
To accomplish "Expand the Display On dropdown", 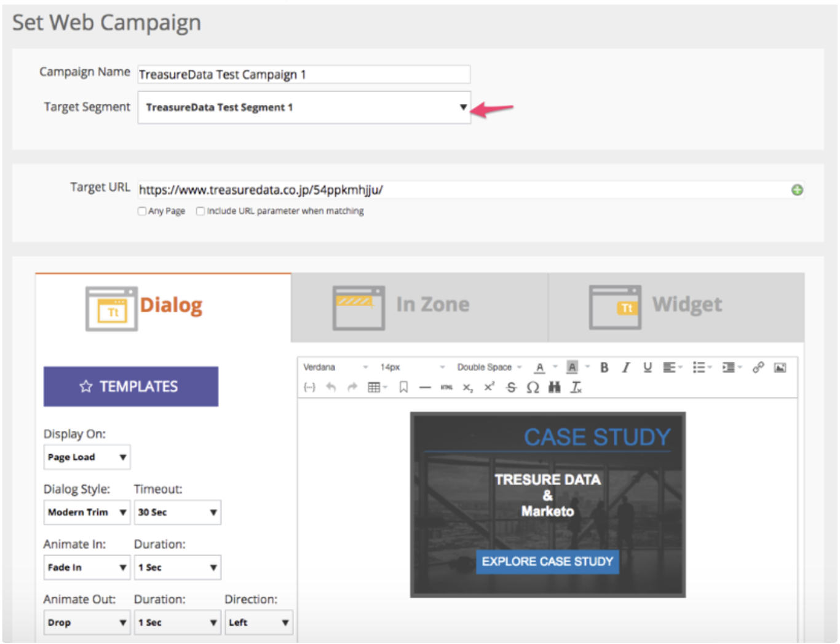I will (87, 457).
